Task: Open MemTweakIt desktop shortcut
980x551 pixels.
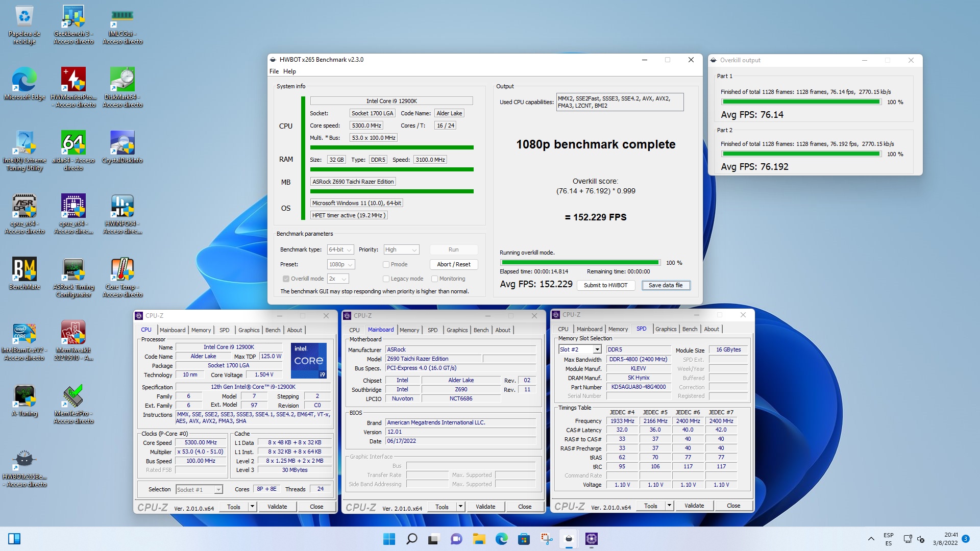Action: pyautogui.click(x=73, y=341)
